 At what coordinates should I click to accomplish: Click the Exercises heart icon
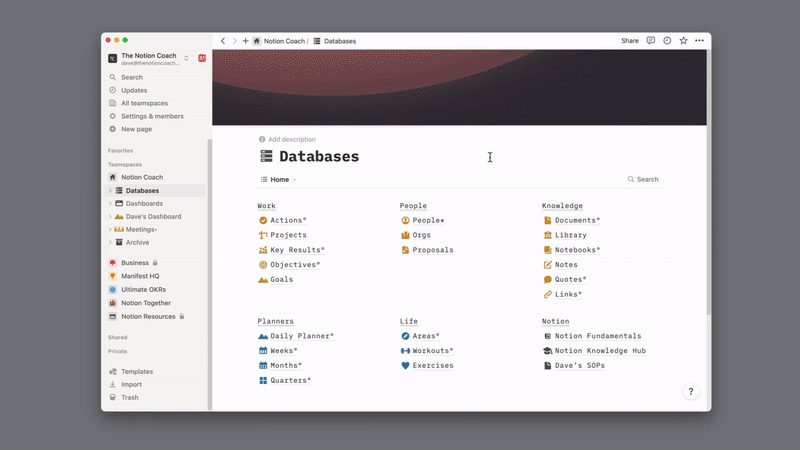point(405,366)
